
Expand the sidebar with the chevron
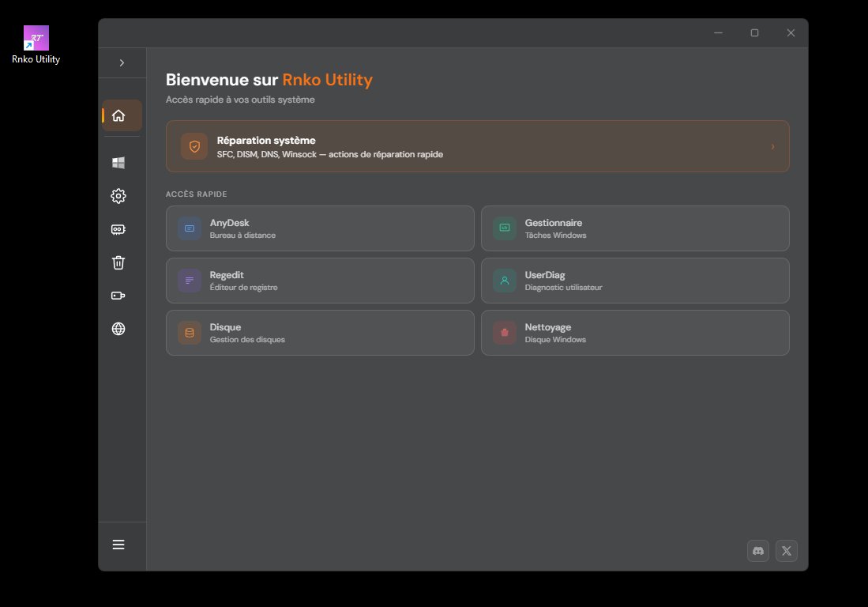[x=122, y=62]
